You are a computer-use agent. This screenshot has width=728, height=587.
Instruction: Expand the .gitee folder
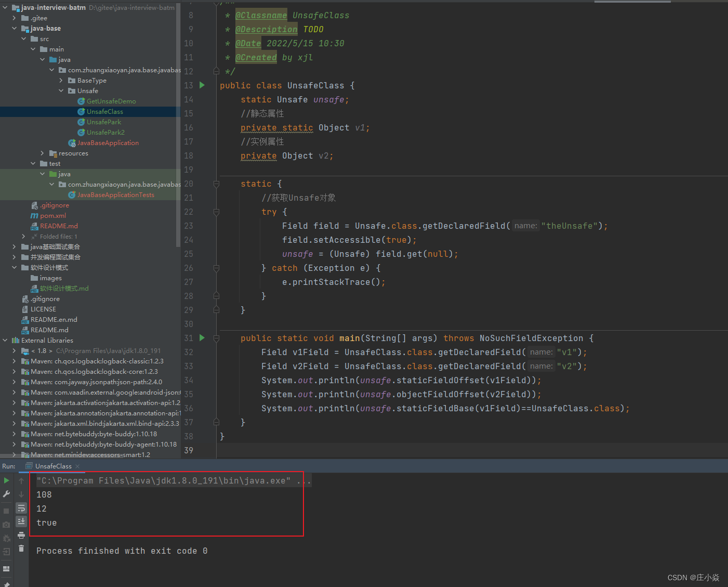click(x=15, y=18)
